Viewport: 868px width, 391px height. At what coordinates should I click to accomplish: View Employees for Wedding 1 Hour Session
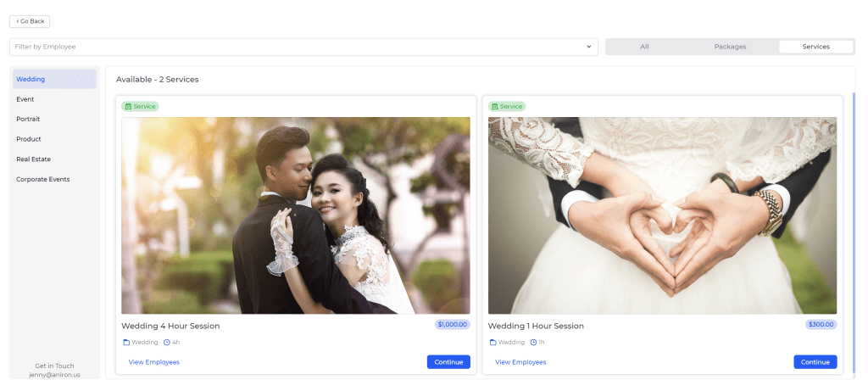point(520,362)
